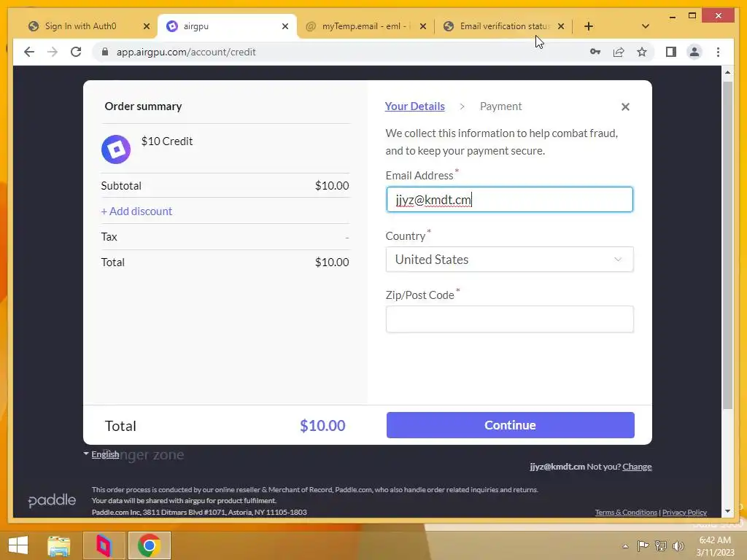Open the red and blue taskbar app
The image size is (747, 560).
click(x=104, y=545)
